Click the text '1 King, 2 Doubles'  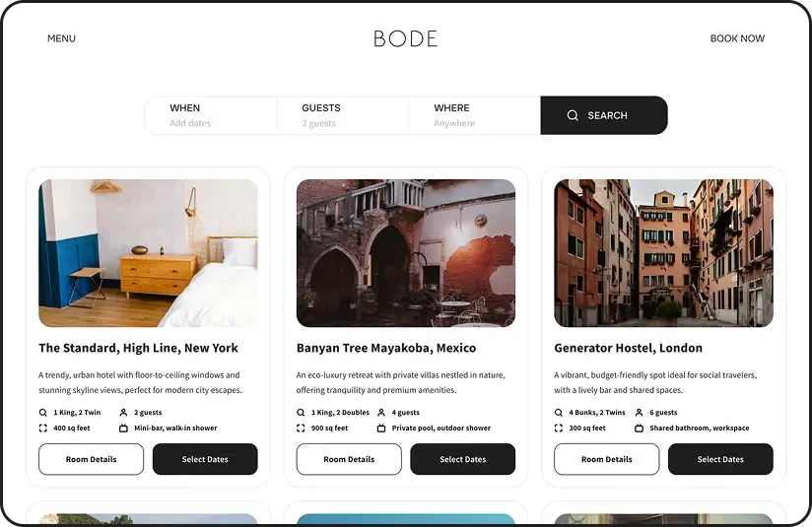pos(340,413)
